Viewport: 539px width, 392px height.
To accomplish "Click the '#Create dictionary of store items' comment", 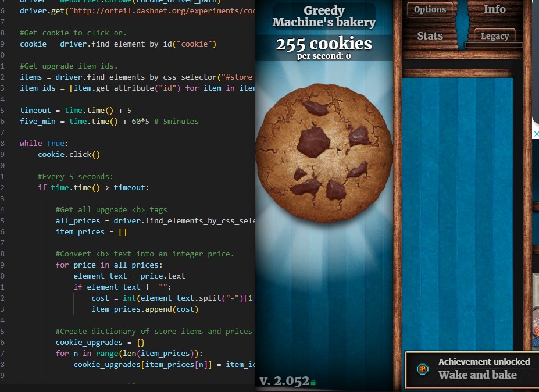I will point(154,331).
